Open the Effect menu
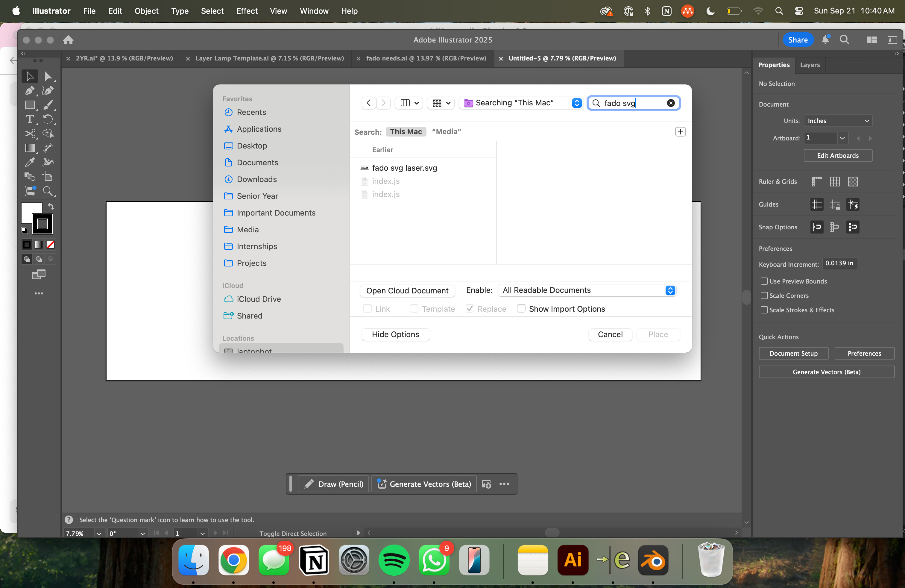The width and height of the screenshot is (905, 588). pyautogui.click(x=247, y=11)
